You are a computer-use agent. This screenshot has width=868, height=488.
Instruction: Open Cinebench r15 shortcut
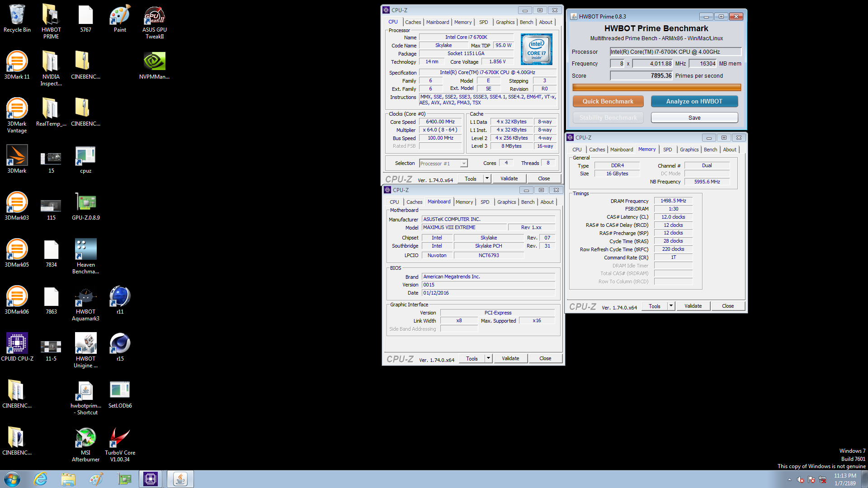[120, 347]
